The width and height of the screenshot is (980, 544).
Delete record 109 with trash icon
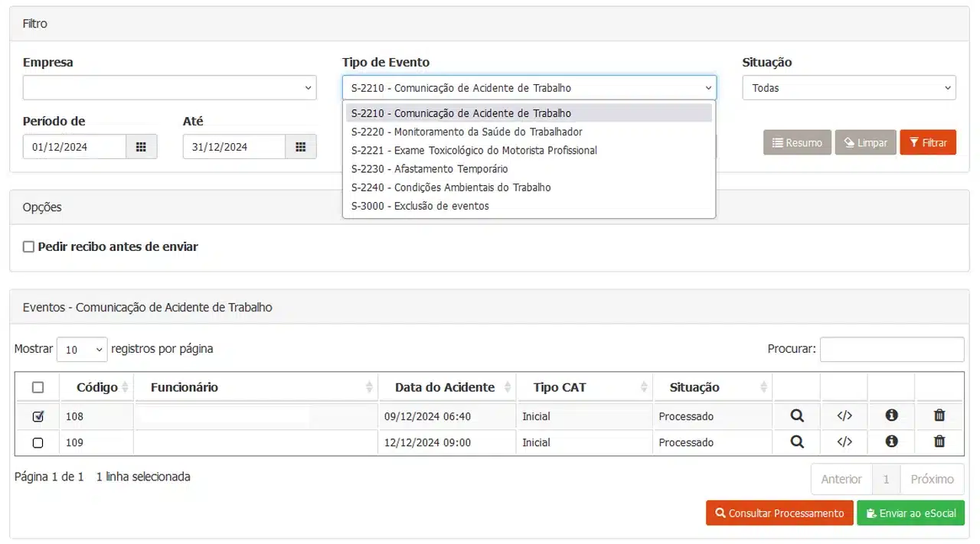[x=939, y=441]
